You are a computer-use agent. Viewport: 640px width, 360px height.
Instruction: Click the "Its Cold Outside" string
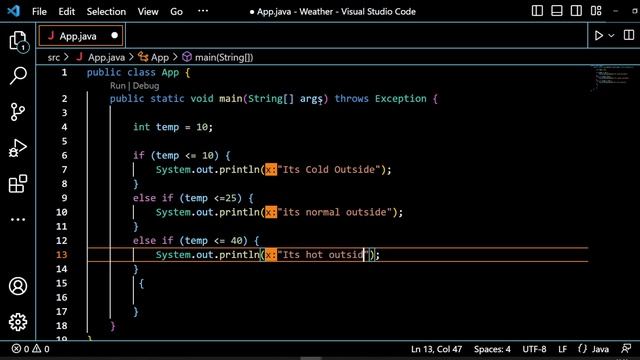point(329,169)
